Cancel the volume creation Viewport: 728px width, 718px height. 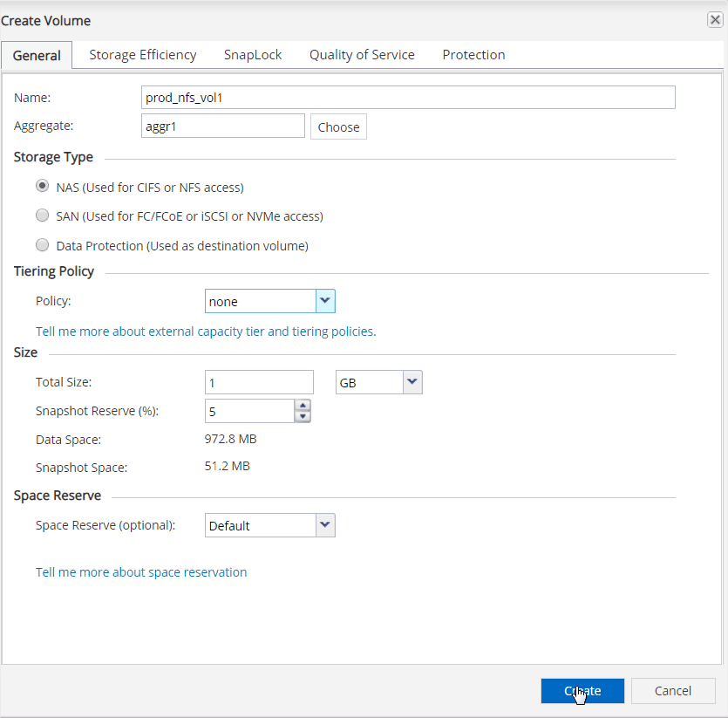point(672,690)
